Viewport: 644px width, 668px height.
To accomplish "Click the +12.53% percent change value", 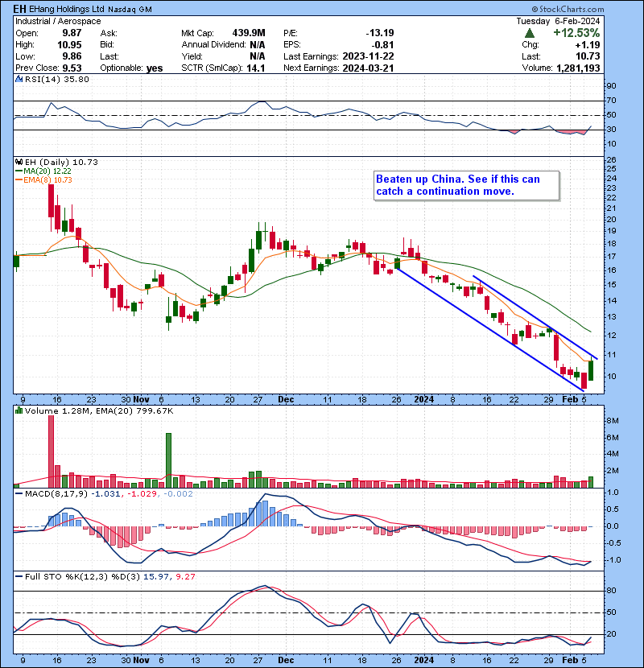I will tap(576, 33).
